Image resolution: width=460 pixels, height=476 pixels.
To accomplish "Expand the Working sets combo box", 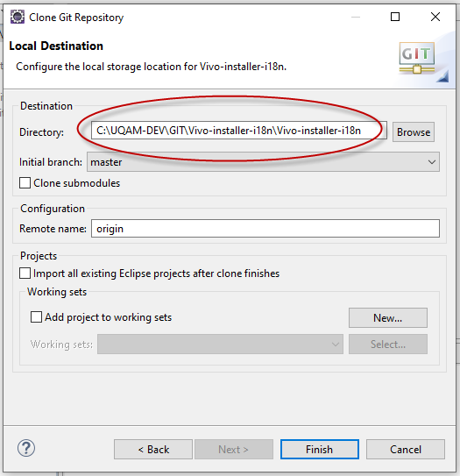I will 220,345.
